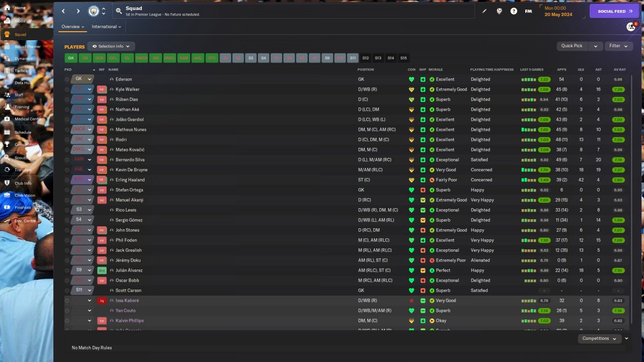Screen dimensions: 644x362
Task: Select Squad in the sidebar
Action: (x=26, y=35)
